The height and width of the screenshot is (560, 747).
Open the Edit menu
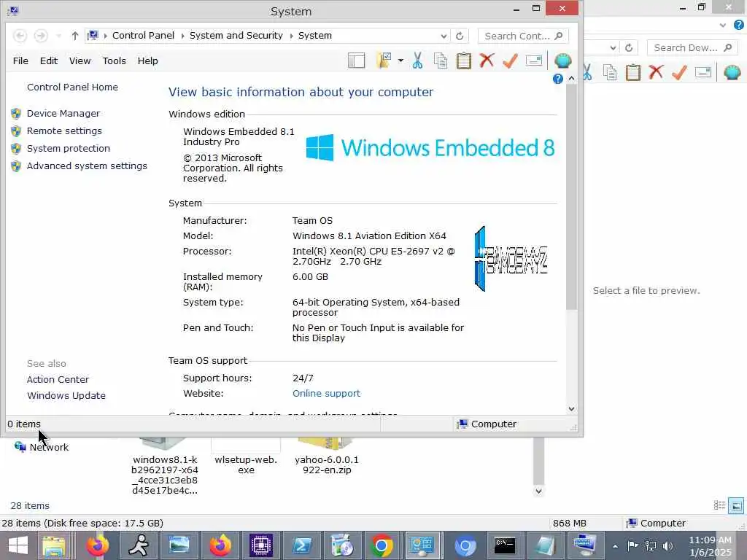coord(49,61)
